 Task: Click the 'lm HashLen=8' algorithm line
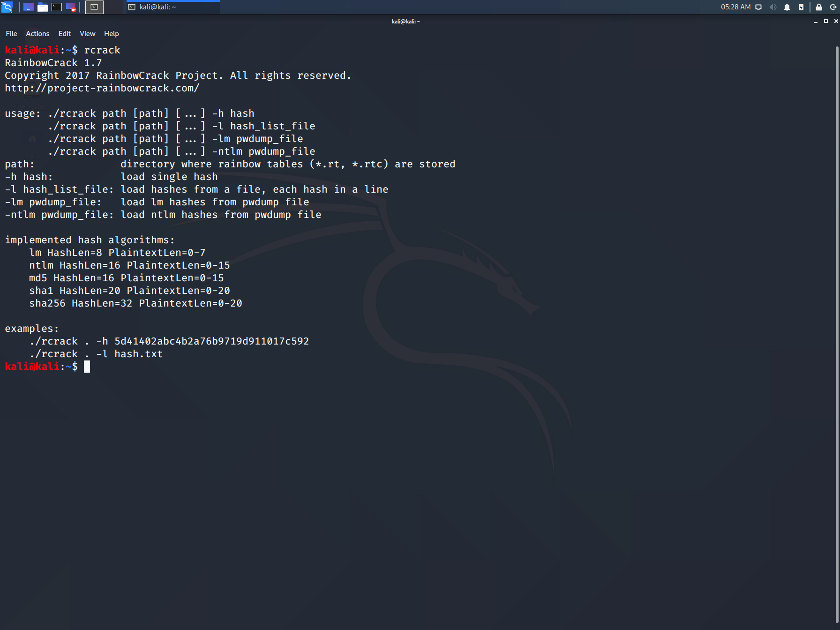click(117, 253)
